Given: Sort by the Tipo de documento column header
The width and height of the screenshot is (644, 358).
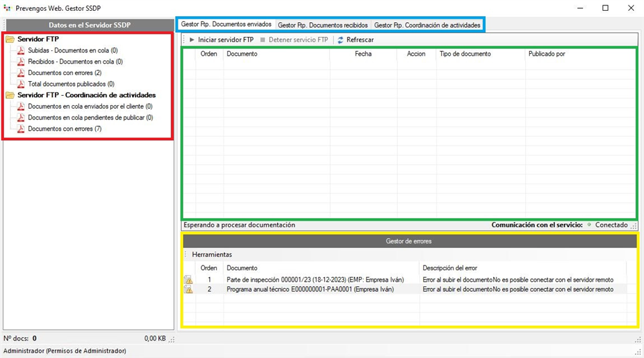Looking at the screenshot, I should (x=465, y=54).
